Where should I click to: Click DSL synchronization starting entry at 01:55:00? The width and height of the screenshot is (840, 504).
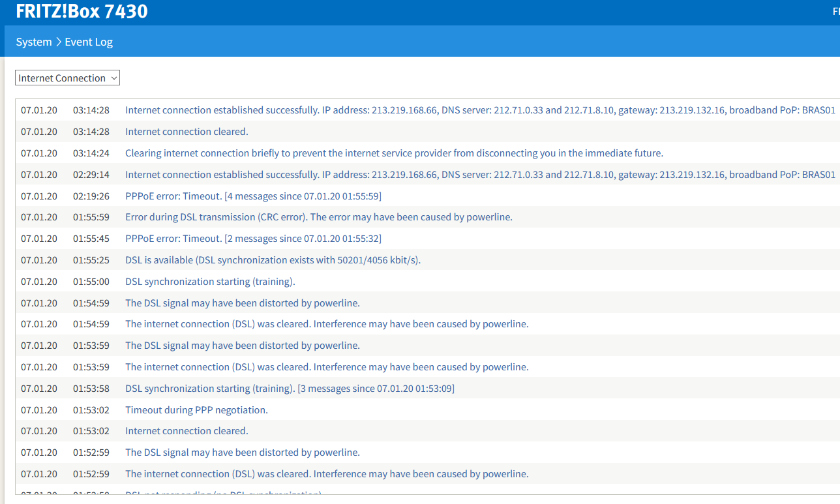point(210,282)
